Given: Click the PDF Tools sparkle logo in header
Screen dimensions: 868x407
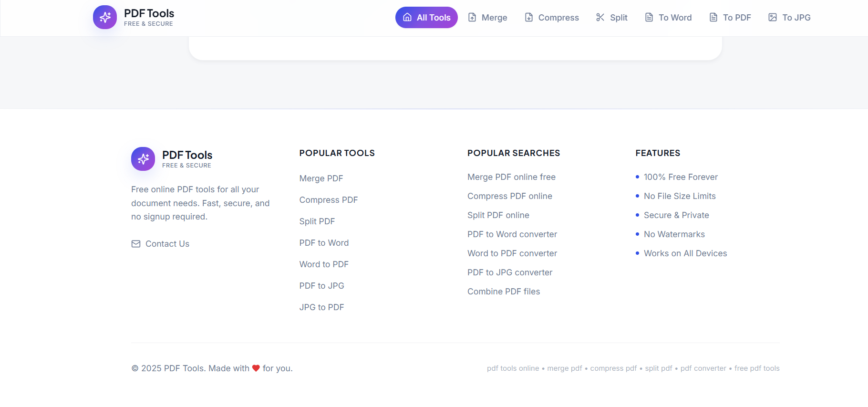Looking at the screenshot, I should click(105, 17).
